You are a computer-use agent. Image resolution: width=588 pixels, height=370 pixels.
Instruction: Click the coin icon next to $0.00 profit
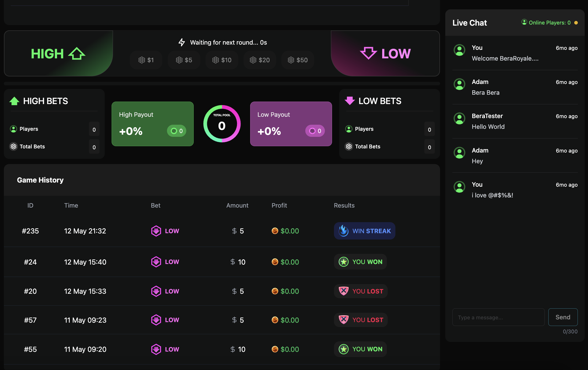275,231
